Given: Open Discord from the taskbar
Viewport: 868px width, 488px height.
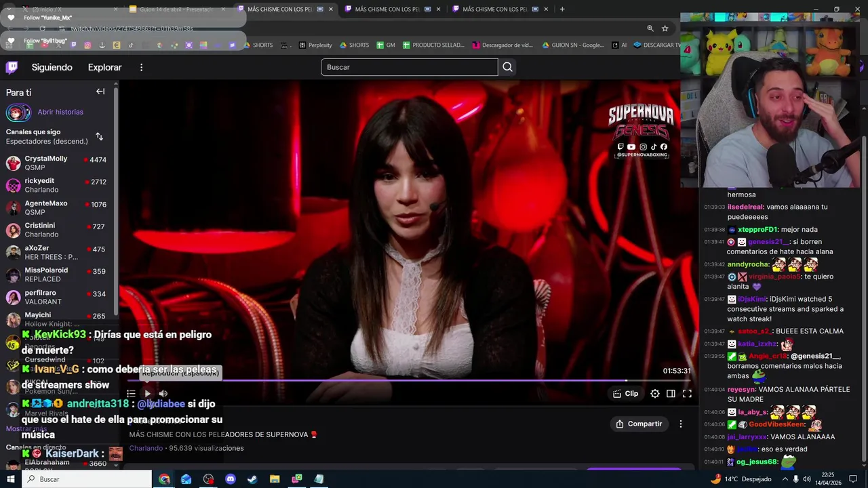Looking at the screenshot, I should pyautogui.click(x=230, y=479).
